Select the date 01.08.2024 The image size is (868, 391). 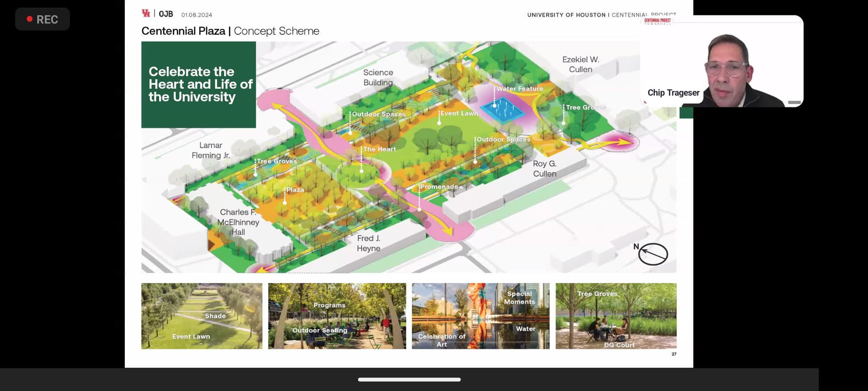[197, 15]
